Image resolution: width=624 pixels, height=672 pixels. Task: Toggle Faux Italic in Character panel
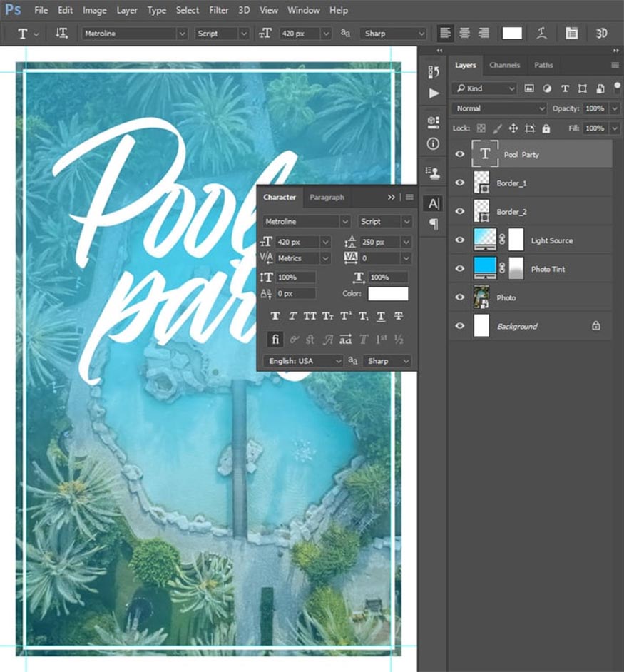tap(292, 316)
